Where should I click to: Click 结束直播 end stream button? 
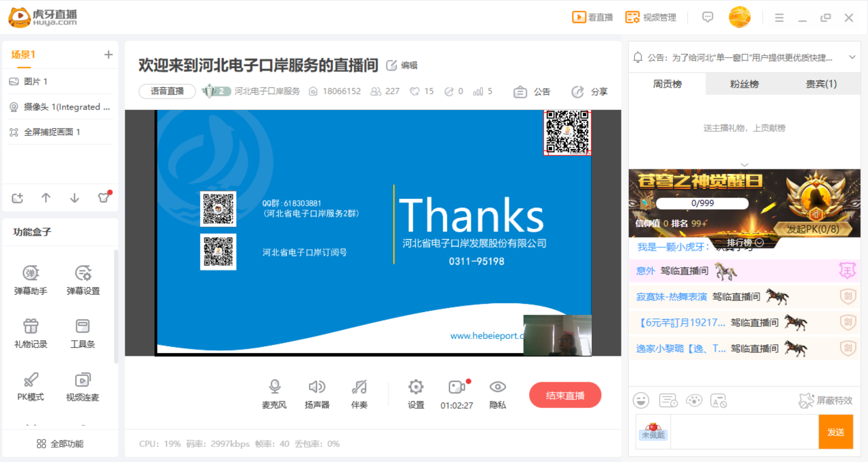pos(565,395)
